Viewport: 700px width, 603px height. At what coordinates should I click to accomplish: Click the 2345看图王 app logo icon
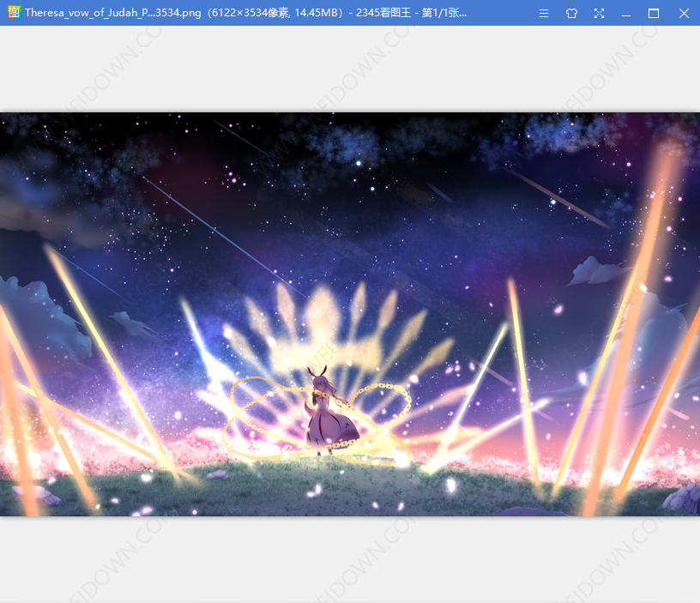(14, 13)
